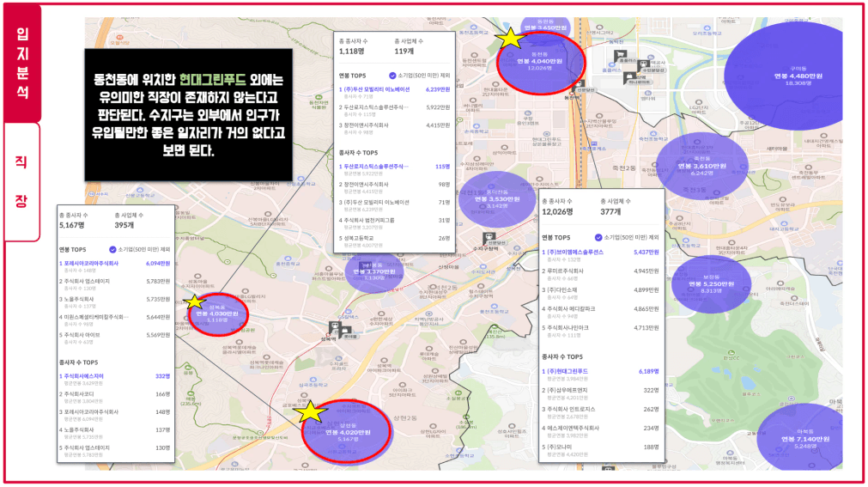Toggle 소기업 제외 checkbox in 12,026명 panel
Screen dimensions: 868x487
pyautogui.click(x=598, y=237)
